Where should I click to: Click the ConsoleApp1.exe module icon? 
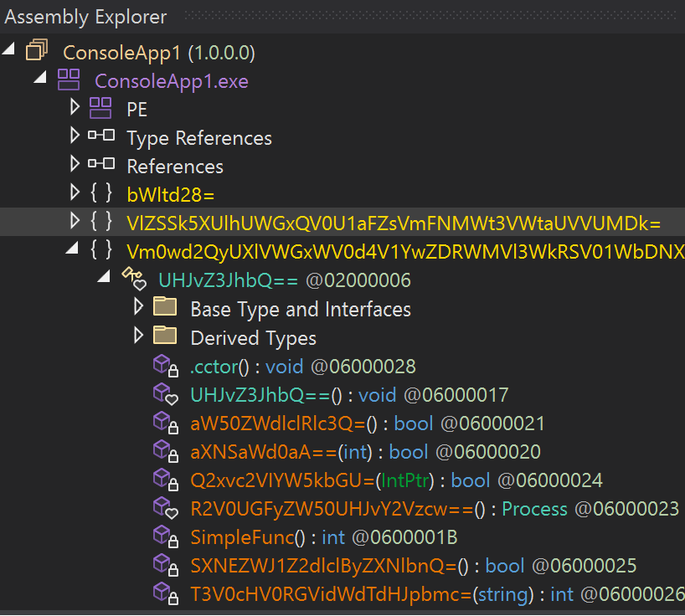click(x=68, y=80)
